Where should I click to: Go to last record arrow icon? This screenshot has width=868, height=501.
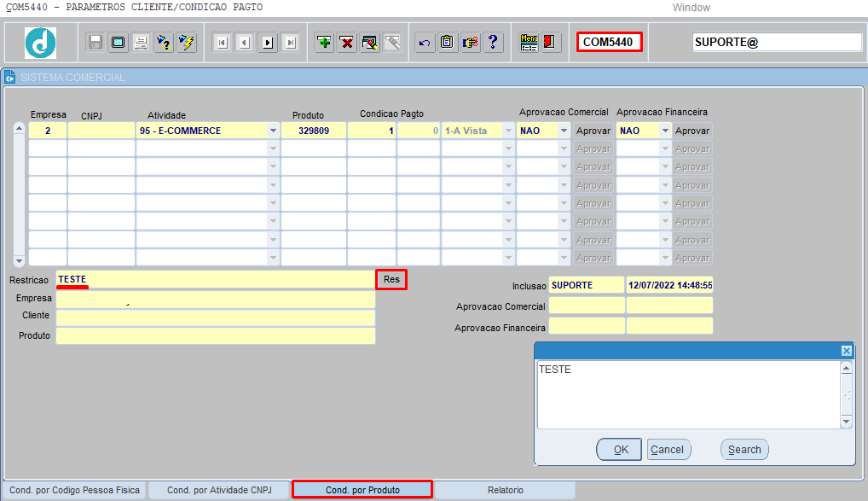[290, 43]
